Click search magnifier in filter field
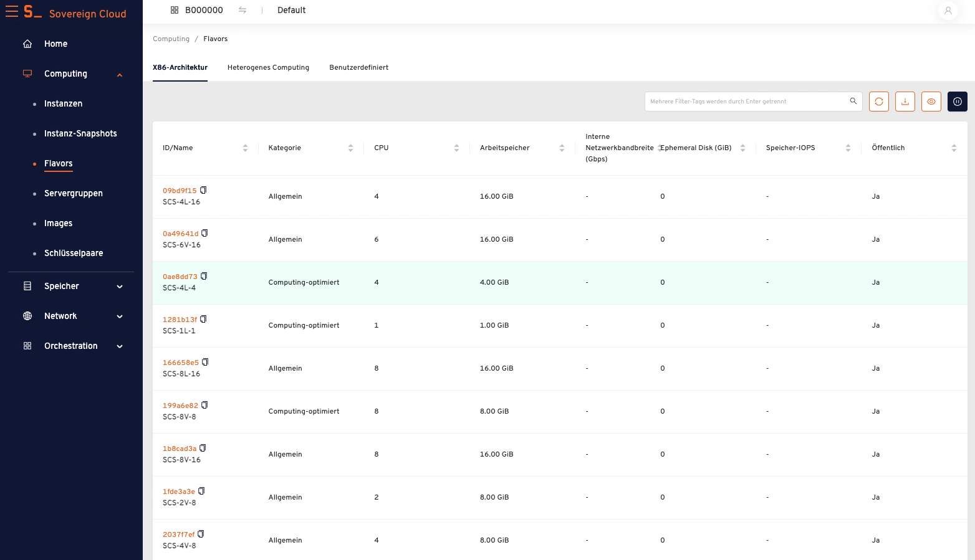Viewport: 975px width, 560px height. [853, 101]
